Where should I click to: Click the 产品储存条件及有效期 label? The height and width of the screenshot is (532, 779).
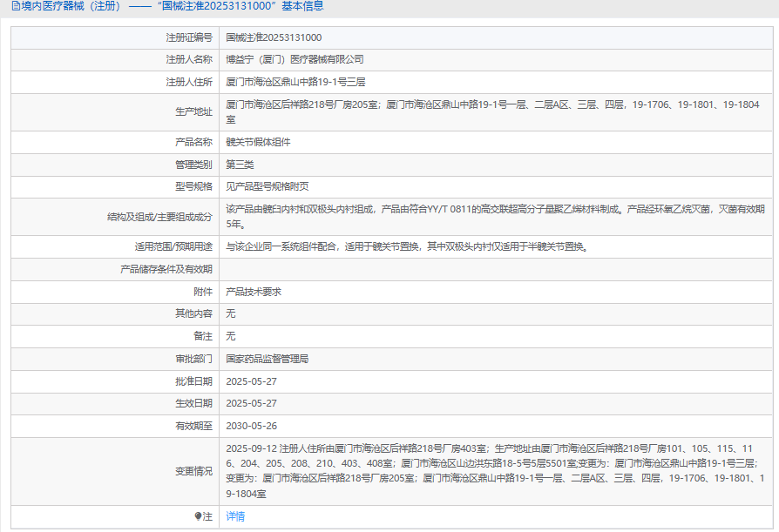pos(166,269)
